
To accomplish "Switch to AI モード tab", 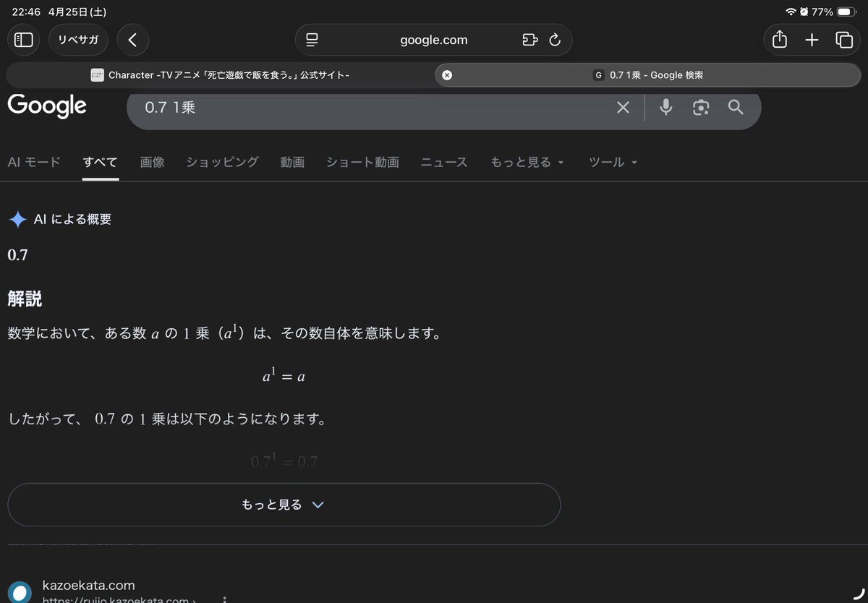I will pos(34,162).
